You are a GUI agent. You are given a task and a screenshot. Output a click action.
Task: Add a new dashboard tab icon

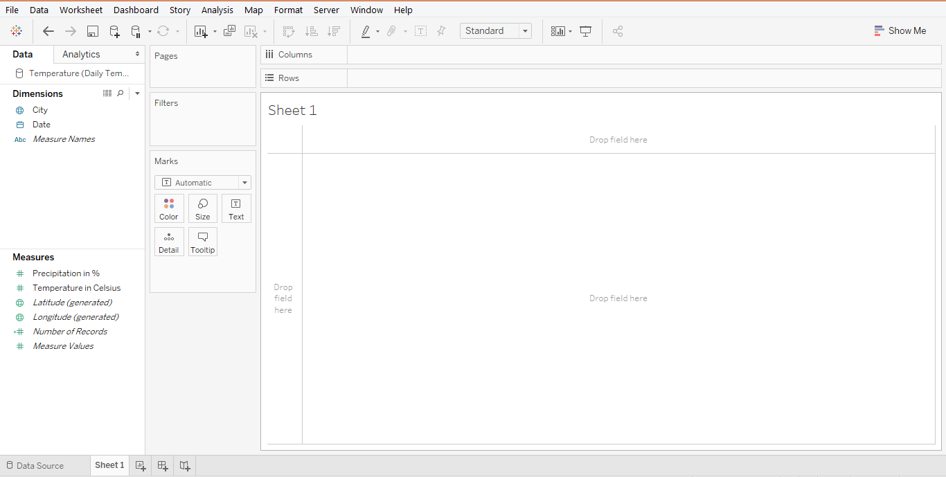pyautogui.click(x=162, y=466)
